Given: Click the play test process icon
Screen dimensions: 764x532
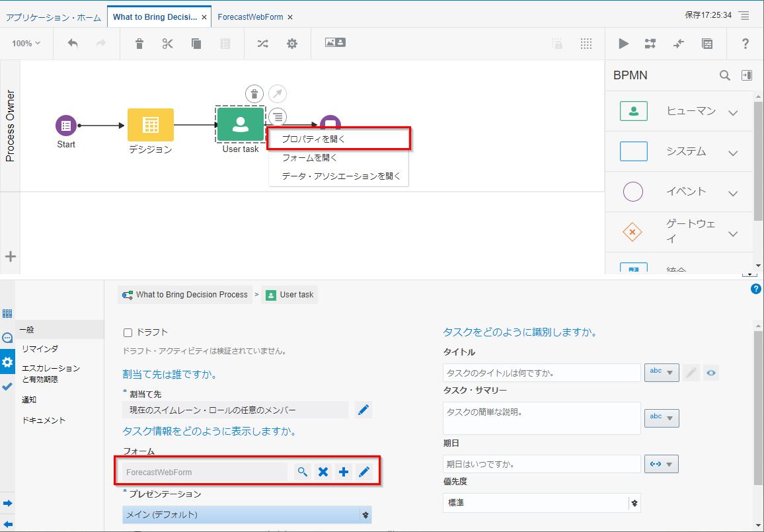Looking at the screenshot, I should 623,44.
